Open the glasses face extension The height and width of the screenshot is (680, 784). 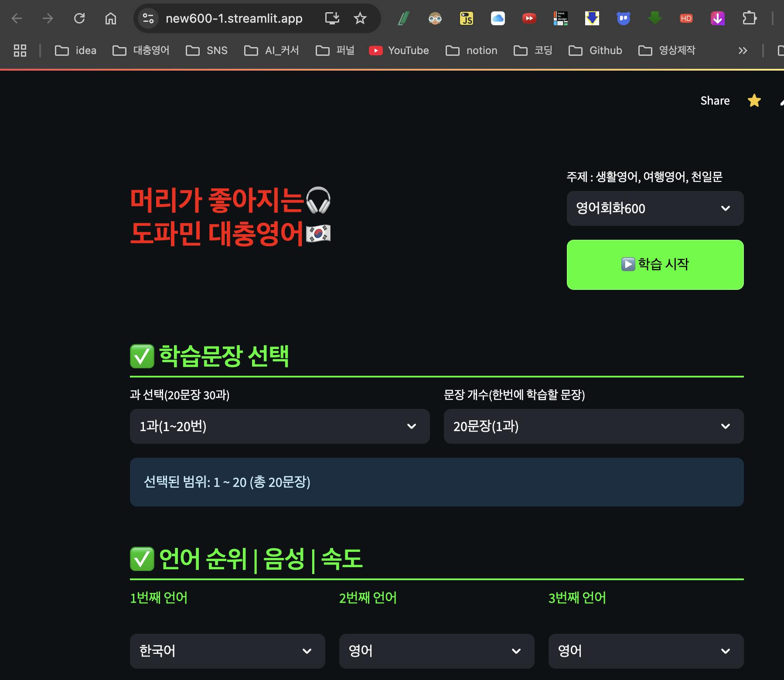tap(435, 18)
